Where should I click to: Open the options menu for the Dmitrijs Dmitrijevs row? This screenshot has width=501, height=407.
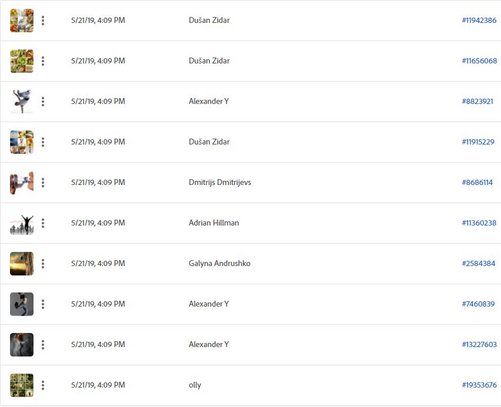[43, 183]
